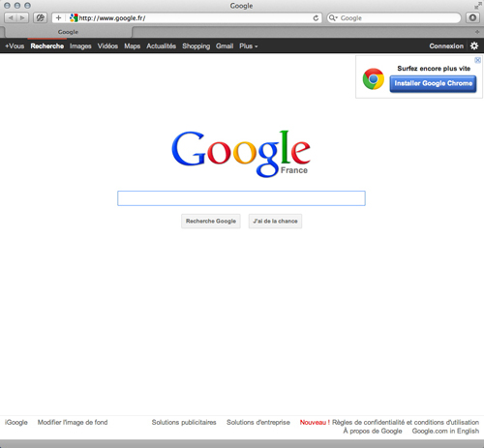Go forward with the forward arrow button
This screenshot has width=484, height=448.
[22, 17]
